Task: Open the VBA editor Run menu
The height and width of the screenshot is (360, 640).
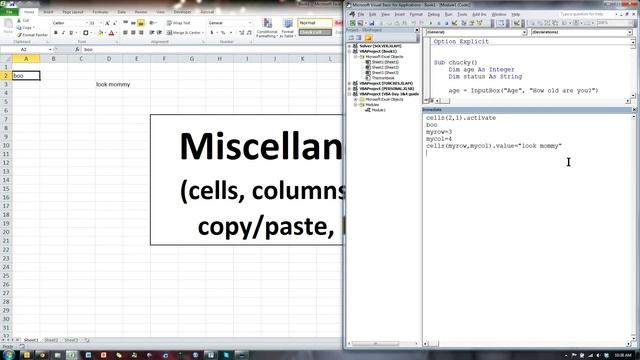Action: [x=448, y=14]
